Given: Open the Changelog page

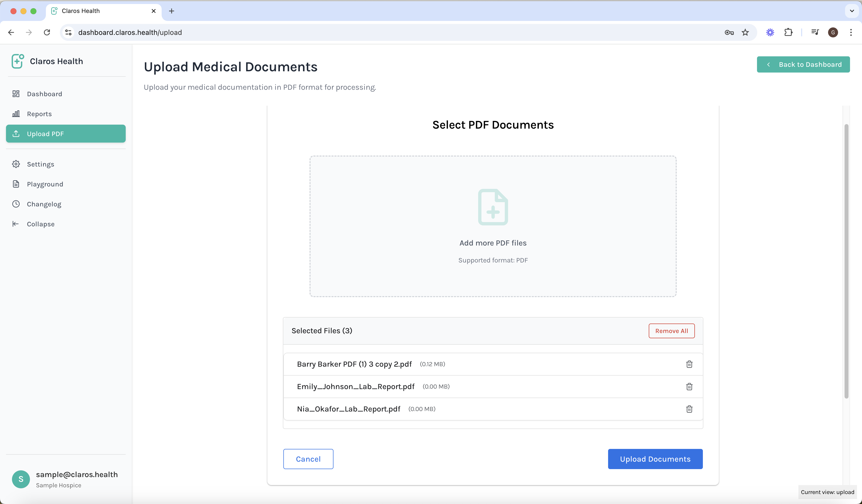Looking at the screenshot, I should click(x=44, y=204).
